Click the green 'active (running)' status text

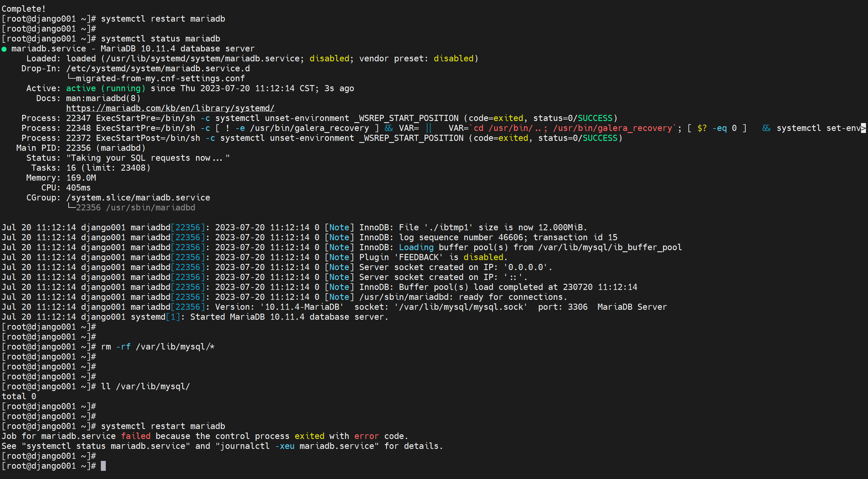pyautogui.click(x=106, y=88)
